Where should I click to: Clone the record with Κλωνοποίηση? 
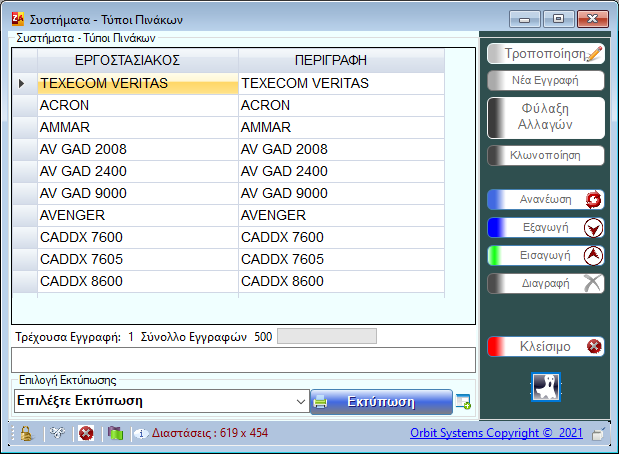546,156
